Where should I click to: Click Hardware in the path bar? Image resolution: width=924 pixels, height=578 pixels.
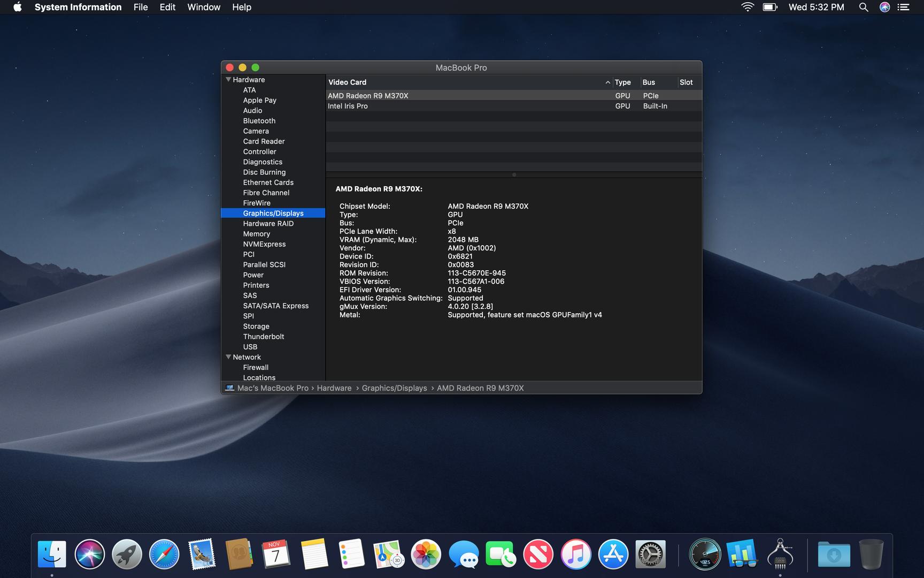pos(334,388)
